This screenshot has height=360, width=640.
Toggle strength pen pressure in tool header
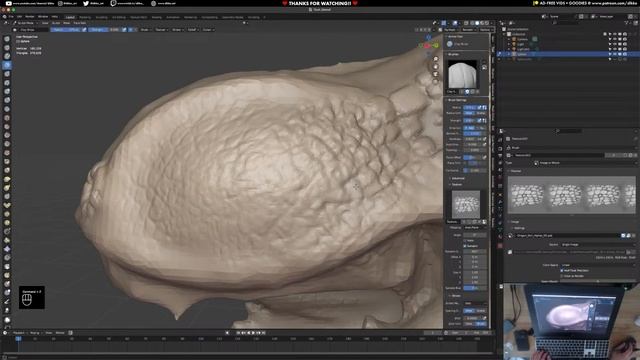point(124,30)
